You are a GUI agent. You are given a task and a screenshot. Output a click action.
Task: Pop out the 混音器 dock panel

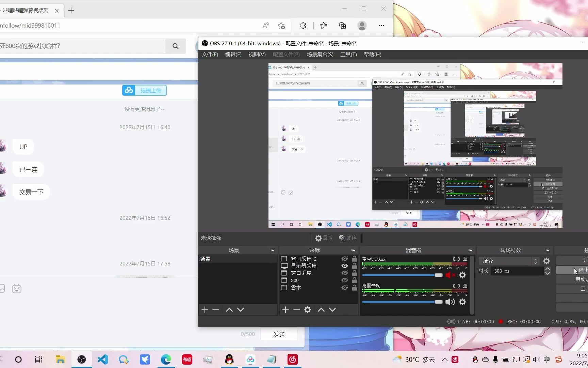pyautogui.click(x=470, y=250)
